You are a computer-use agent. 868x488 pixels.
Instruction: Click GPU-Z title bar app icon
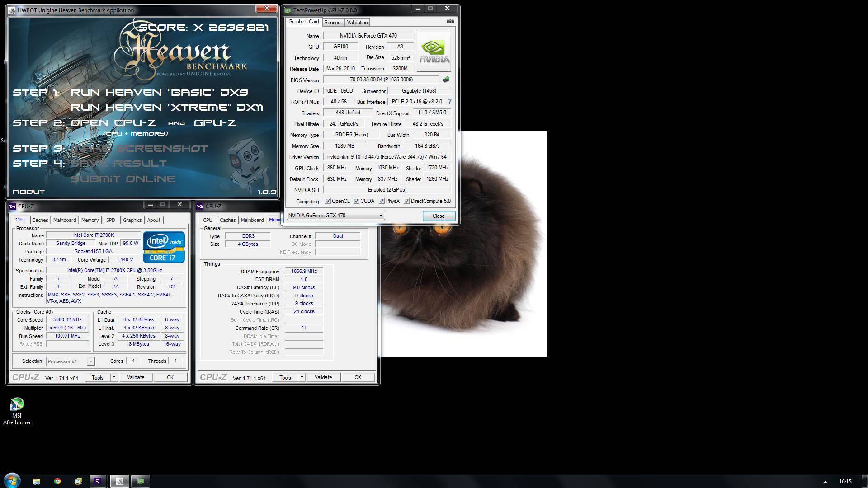coord(288,10)
